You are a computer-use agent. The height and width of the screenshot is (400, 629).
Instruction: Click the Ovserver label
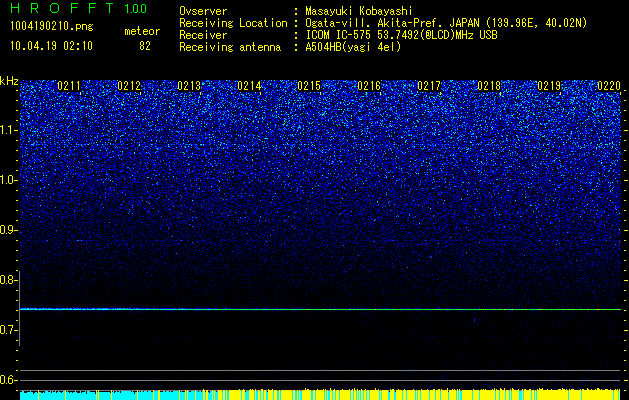203,11
